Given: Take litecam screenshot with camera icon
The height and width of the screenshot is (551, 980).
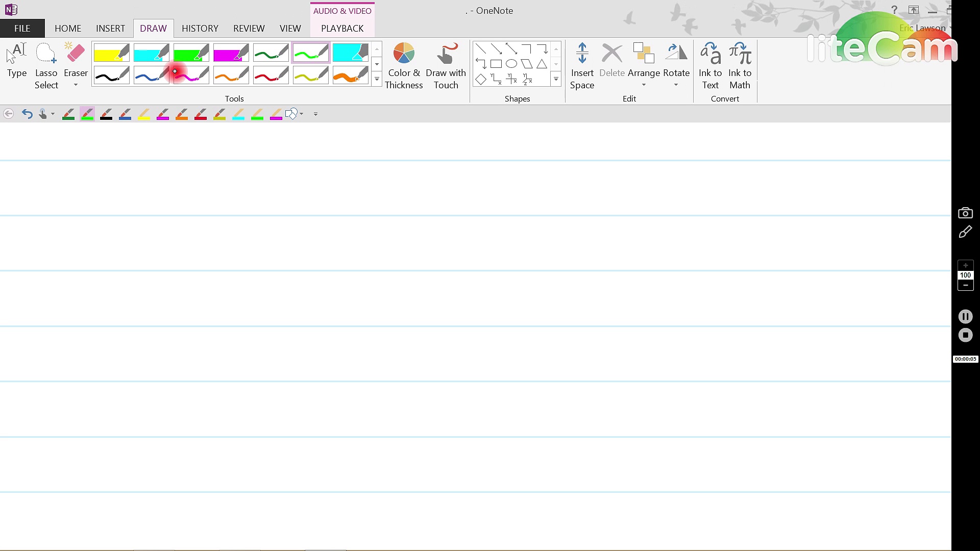Looking at the screenshot, I should 965,213.
